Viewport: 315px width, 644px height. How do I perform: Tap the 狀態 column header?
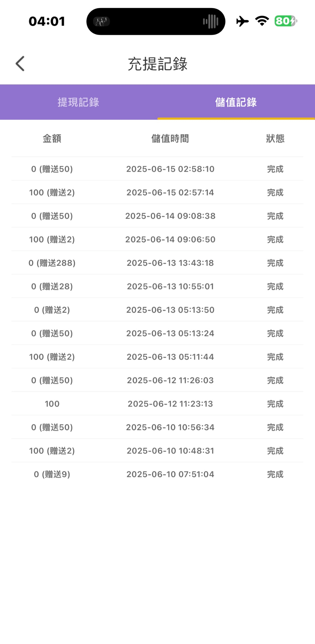coord(275,139)
